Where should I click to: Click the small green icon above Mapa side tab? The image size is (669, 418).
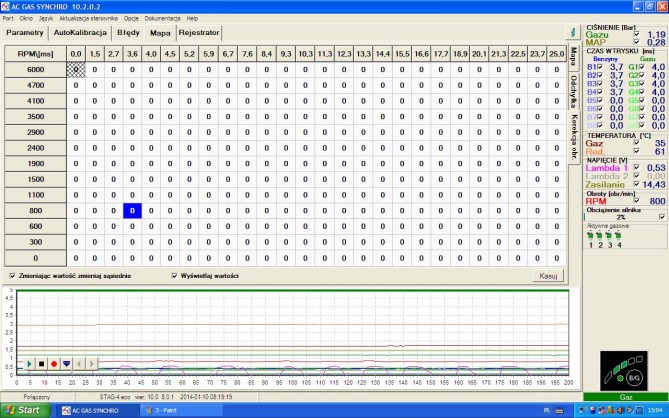pyautogui.click(x=573, y=32)
